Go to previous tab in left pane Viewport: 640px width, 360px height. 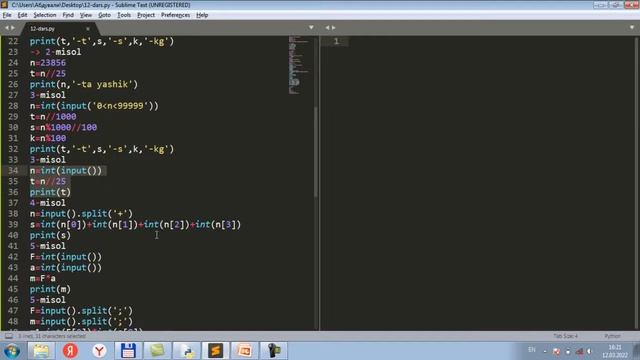tap(6, 28)
